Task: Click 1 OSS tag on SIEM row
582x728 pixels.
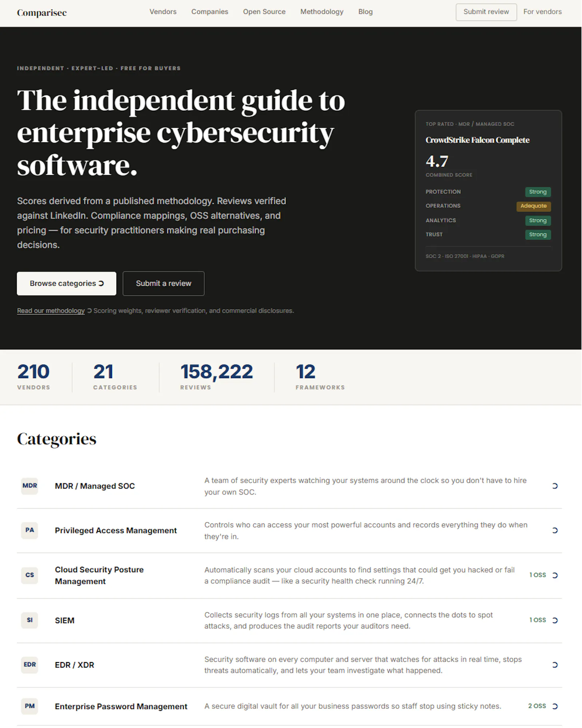Action: 538,620
